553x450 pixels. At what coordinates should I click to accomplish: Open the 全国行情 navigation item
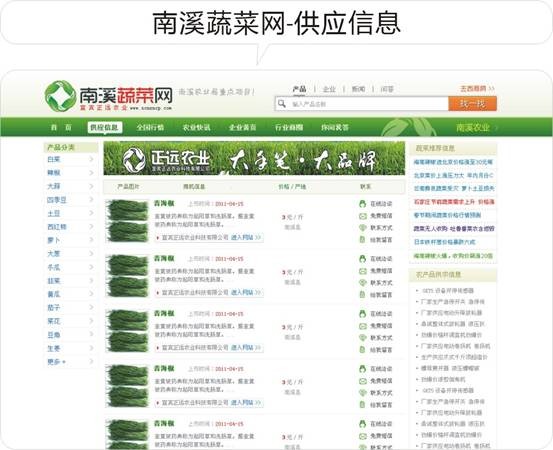point(150,127)
